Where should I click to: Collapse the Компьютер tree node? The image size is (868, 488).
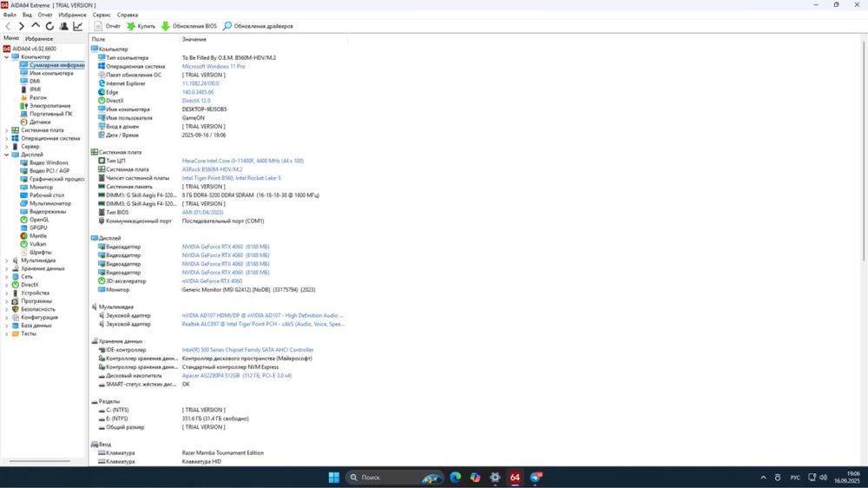7,57
